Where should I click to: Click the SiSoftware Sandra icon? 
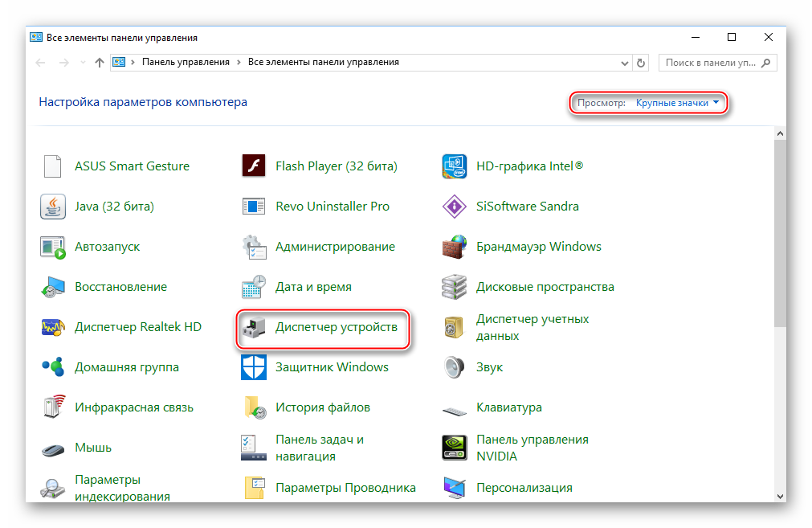tap(455, 207)
